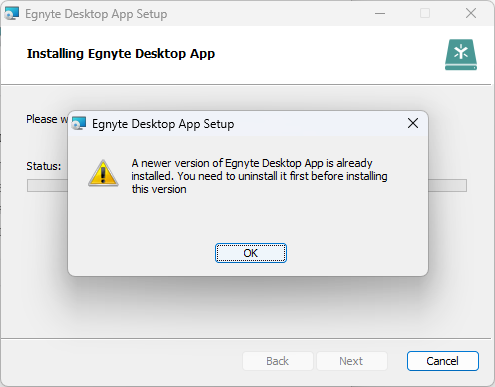Minimize the Egnyte setup window
The image size is (495, 387).
point(380,13)
